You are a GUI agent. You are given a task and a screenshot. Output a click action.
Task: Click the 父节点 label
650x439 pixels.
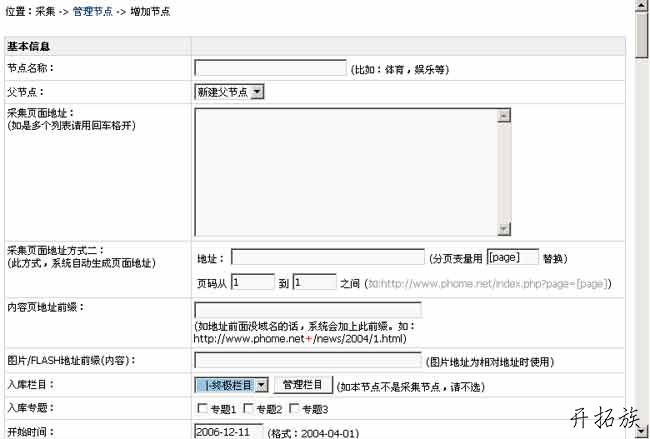(25, 92)
